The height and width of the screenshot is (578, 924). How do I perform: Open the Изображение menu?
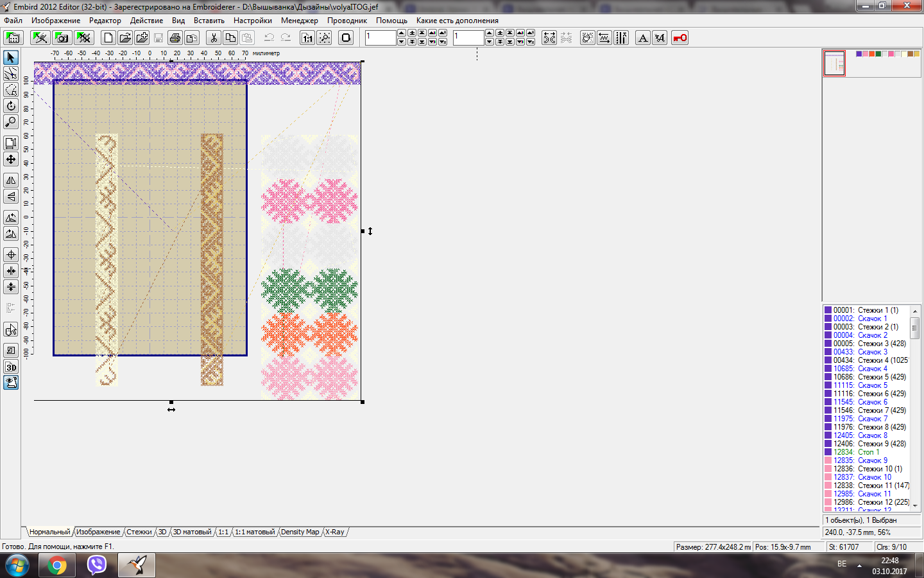point(56,21)
